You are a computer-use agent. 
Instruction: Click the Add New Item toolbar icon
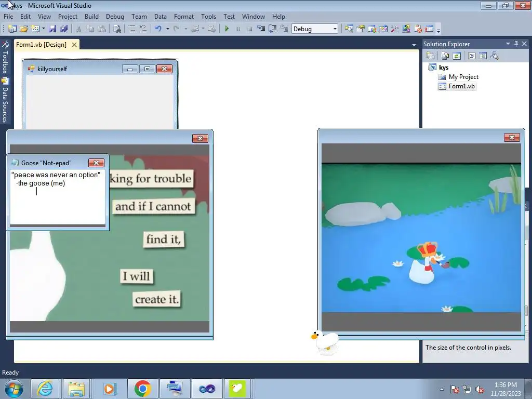point(35,29)
